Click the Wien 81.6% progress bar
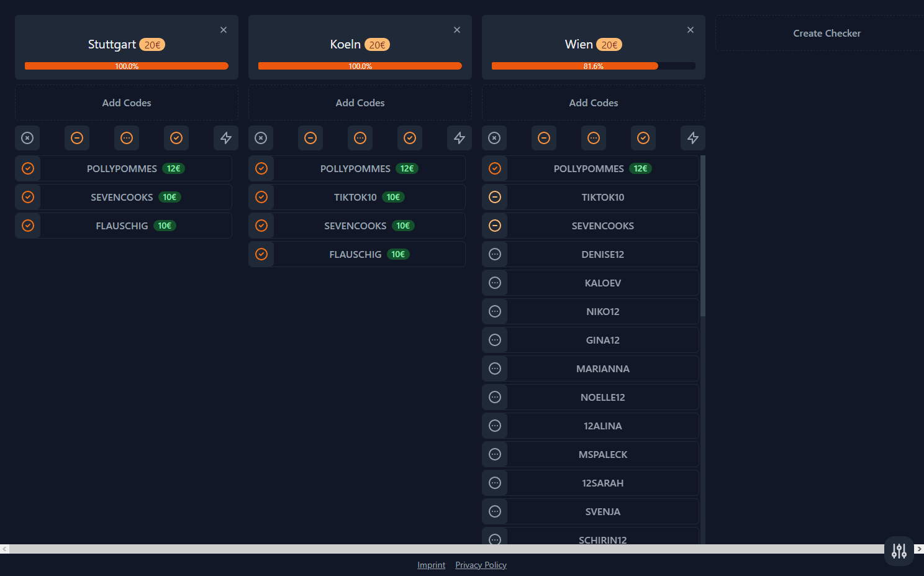Viewport: 924px width, 576px height. coord(593,66)
